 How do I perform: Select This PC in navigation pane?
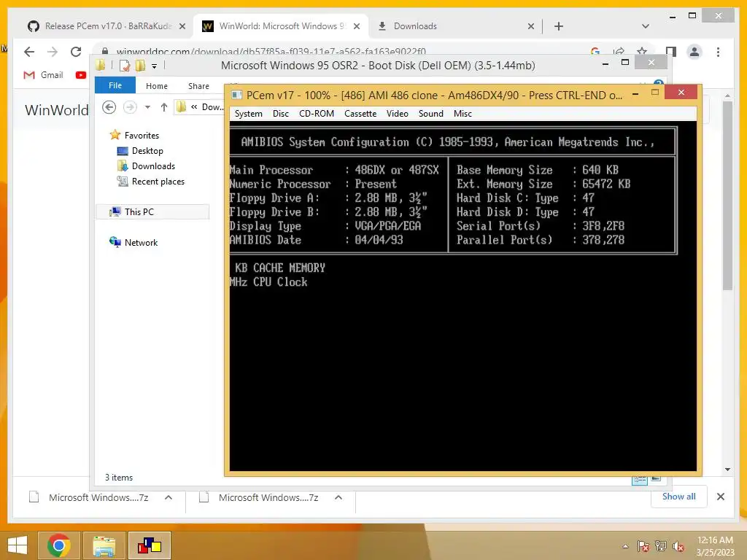[152, 211]
